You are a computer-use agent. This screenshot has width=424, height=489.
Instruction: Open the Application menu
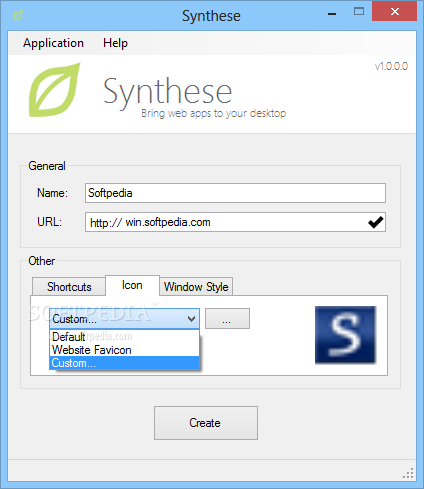pos(53,43)
